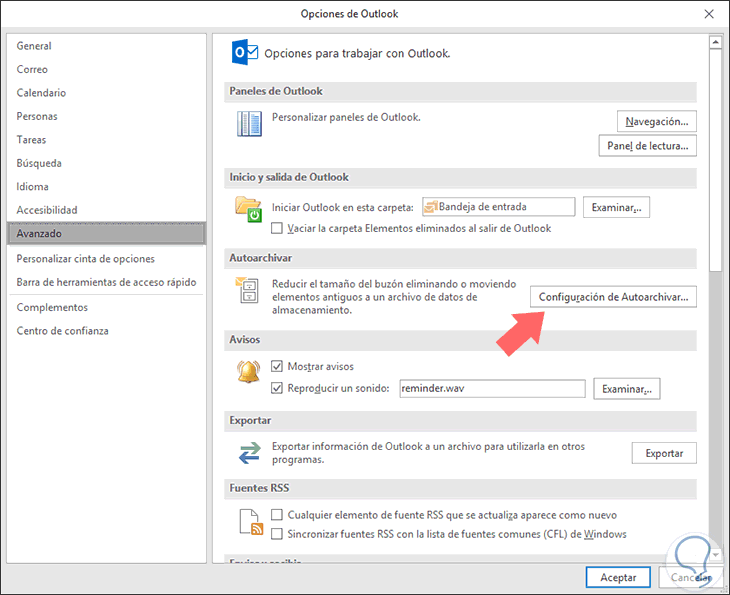Click the RSS feed document icon
Viewport: 730px width, 595px height.
251,522
